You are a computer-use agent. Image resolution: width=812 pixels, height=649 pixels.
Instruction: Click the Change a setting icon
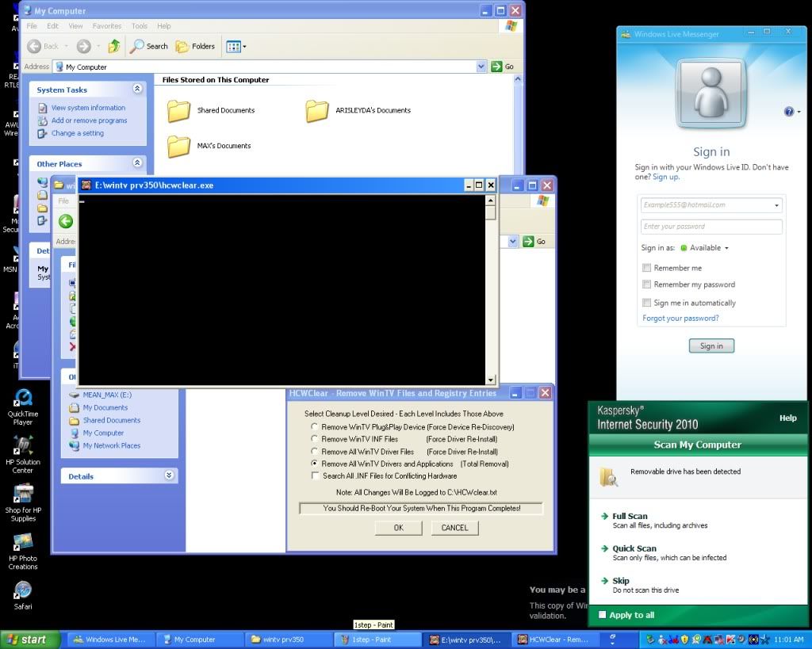43,134
